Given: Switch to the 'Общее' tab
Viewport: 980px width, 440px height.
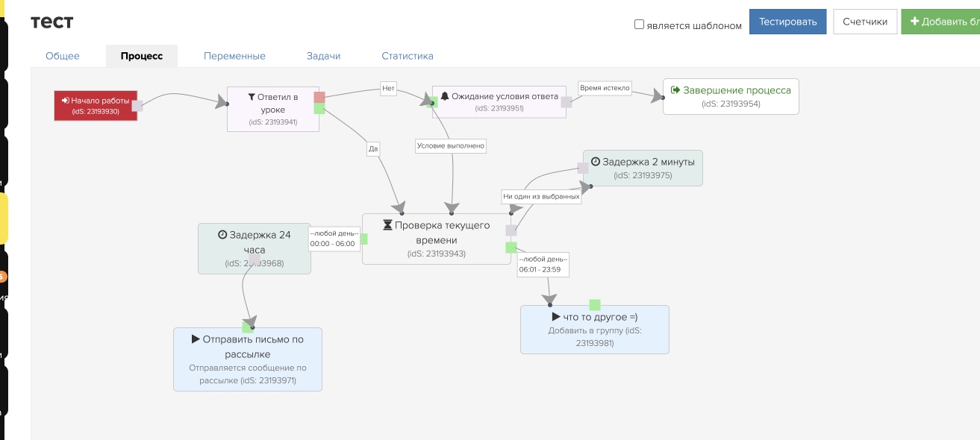Looking at the screenshot, I should 63,56.
